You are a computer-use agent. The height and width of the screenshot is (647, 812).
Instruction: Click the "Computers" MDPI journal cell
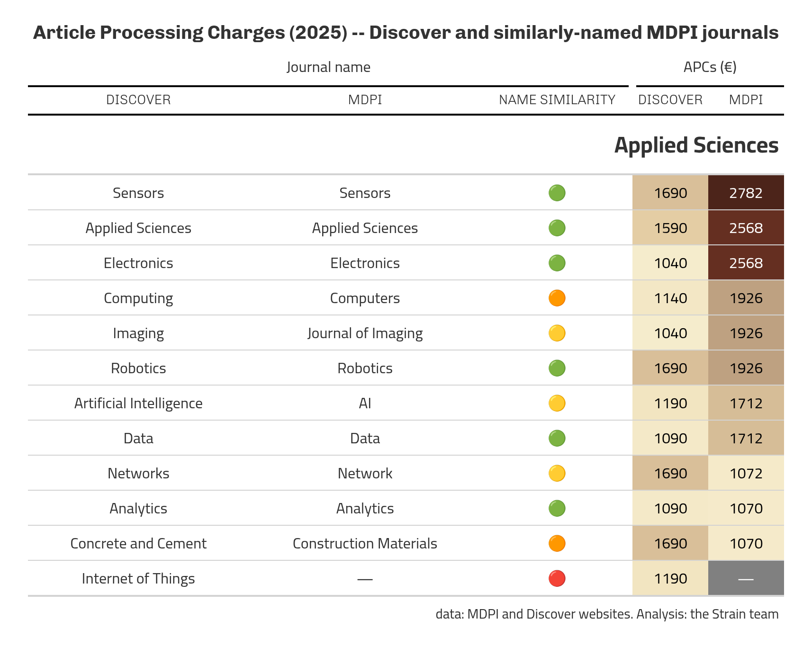[365, 298]
